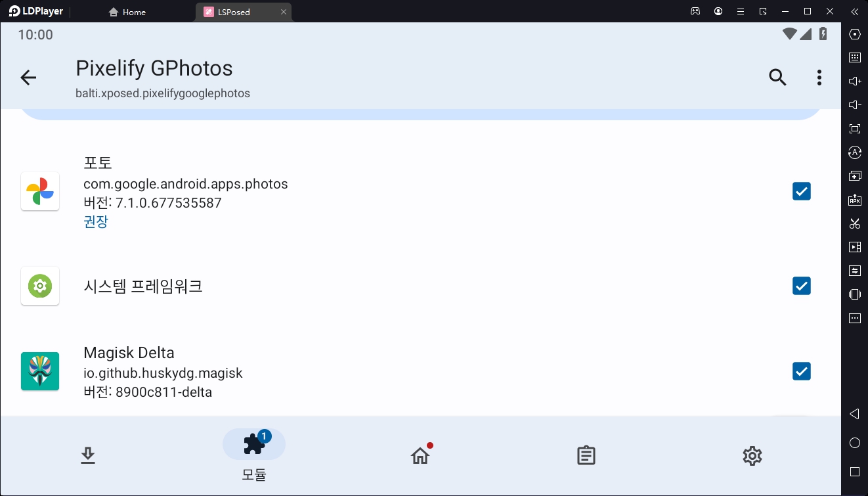Click Android back triangle button

854,414
